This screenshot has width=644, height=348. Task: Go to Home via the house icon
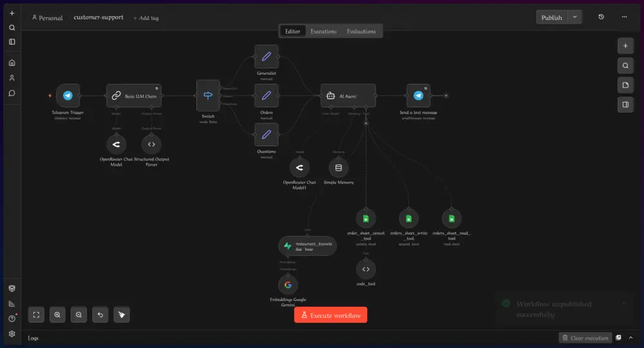12,63
